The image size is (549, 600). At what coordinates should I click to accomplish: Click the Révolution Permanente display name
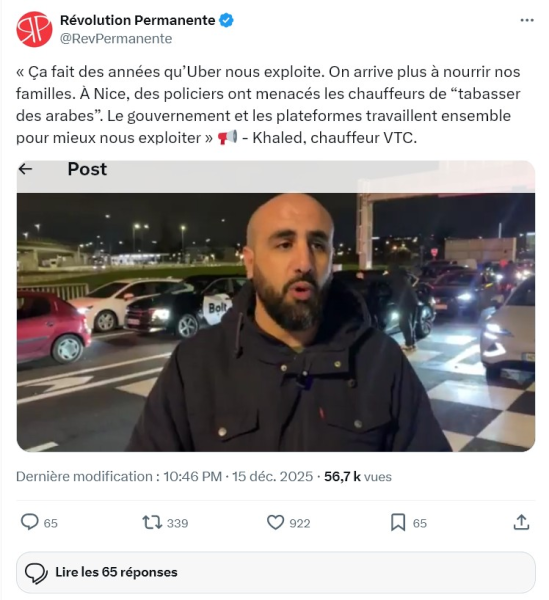[x=138, y=20]
